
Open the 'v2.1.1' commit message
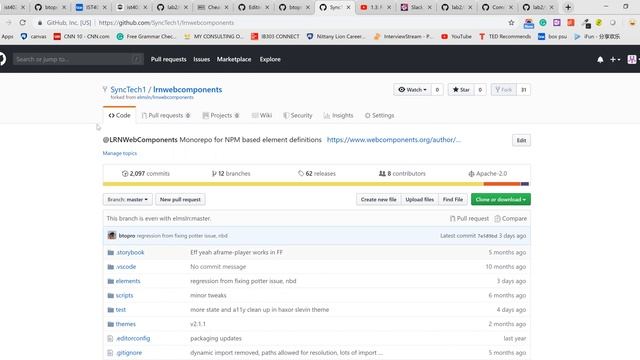[x=198, y=324]
